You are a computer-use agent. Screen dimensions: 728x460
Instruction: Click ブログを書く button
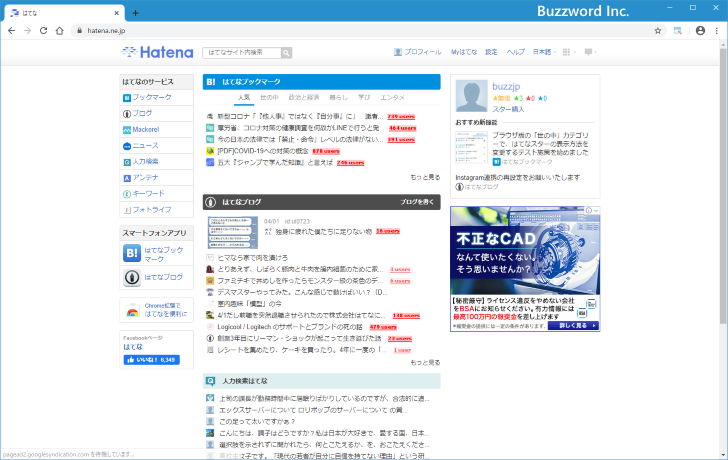click(x=417, y=202)
